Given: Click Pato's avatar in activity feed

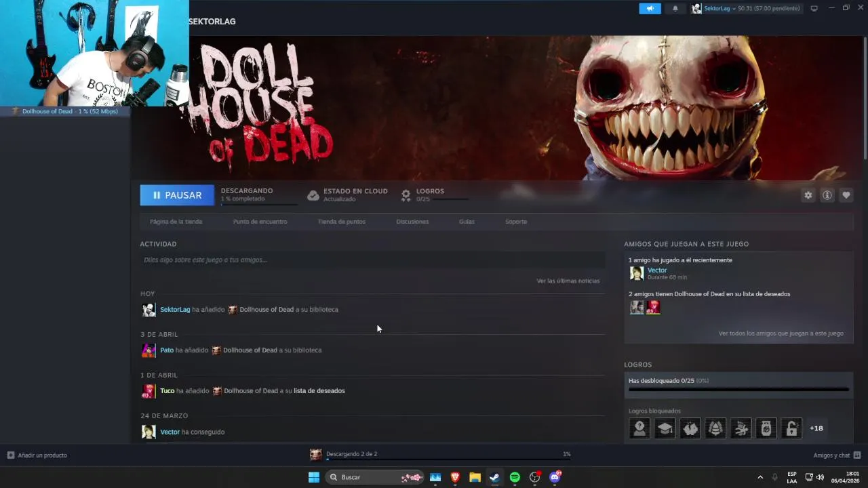Looking at the screenshot, I should click(x=149, y=350).
